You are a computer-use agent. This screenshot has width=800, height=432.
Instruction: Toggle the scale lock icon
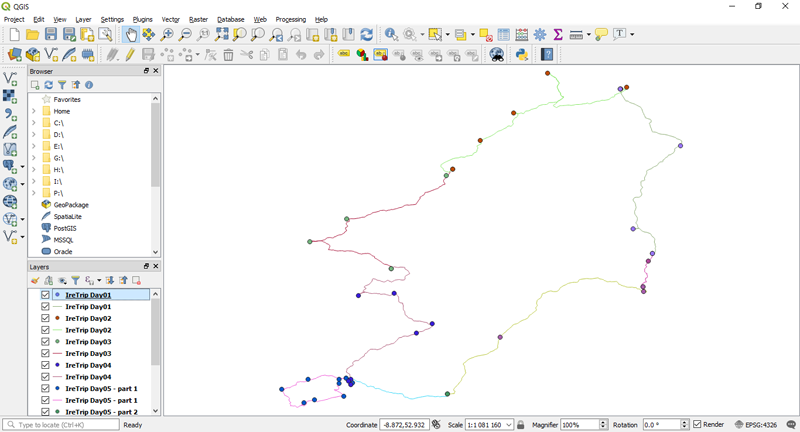tap(520, 425)
